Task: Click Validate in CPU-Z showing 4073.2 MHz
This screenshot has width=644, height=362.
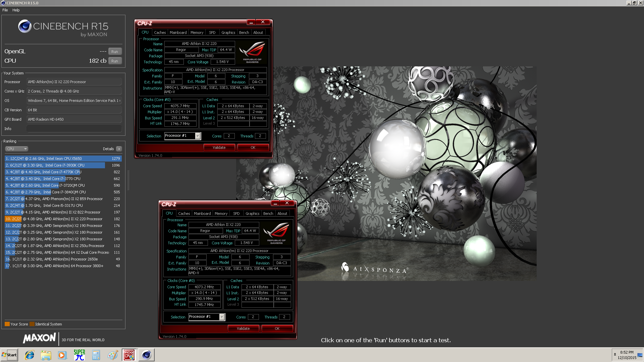Action: (243, 328)
